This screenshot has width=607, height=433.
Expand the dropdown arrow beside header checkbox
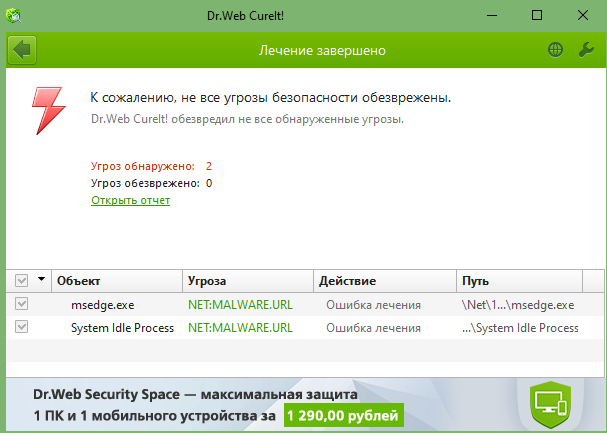pos(41,279)
